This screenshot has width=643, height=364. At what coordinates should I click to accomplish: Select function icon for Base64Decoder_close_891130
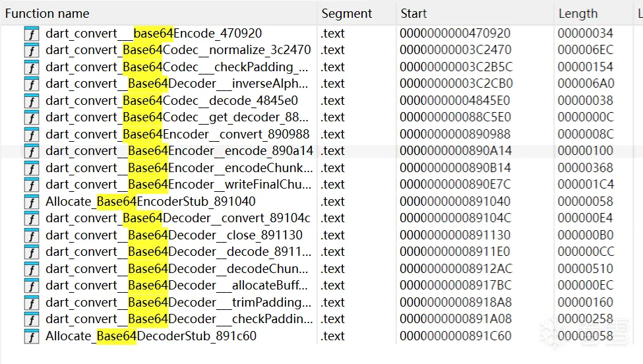(x=32, y=235)
